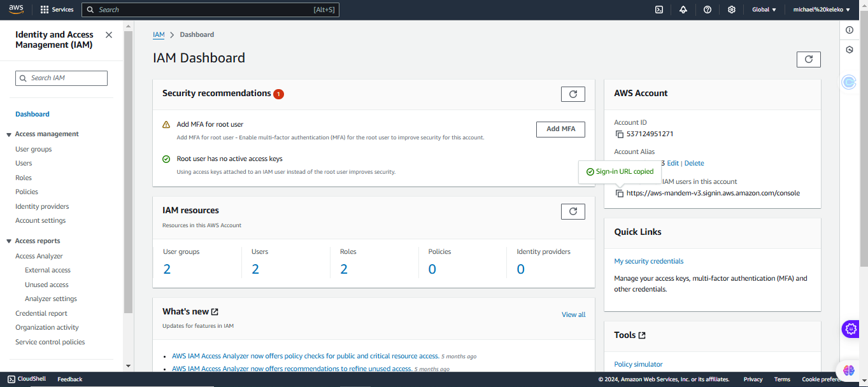The width and height of the screenshot is (868, 387).
Task: Open Identity providers in sidebar
Action: [x=42, y=206]
